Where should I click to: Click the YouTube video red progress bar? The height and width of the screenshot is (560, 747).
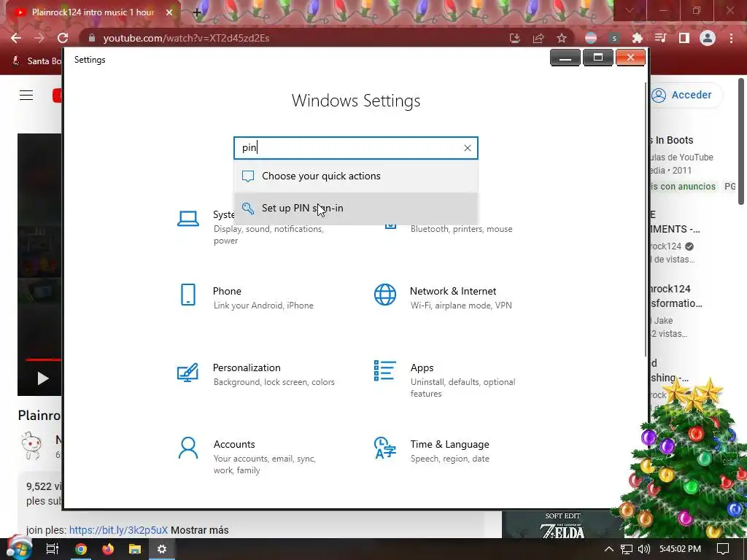(44, 359)
